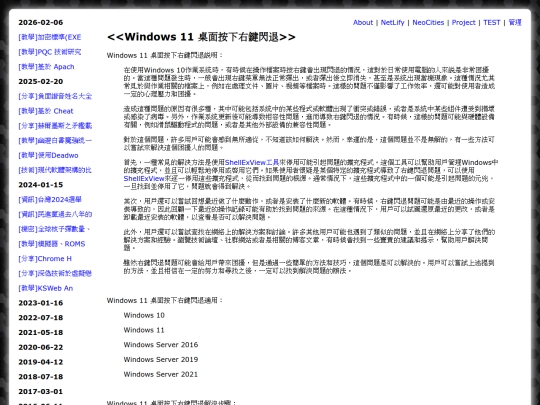Screen dimensions: 540x405
Task: Open the sidebar article about Apach
Action: tap(46, 67)
